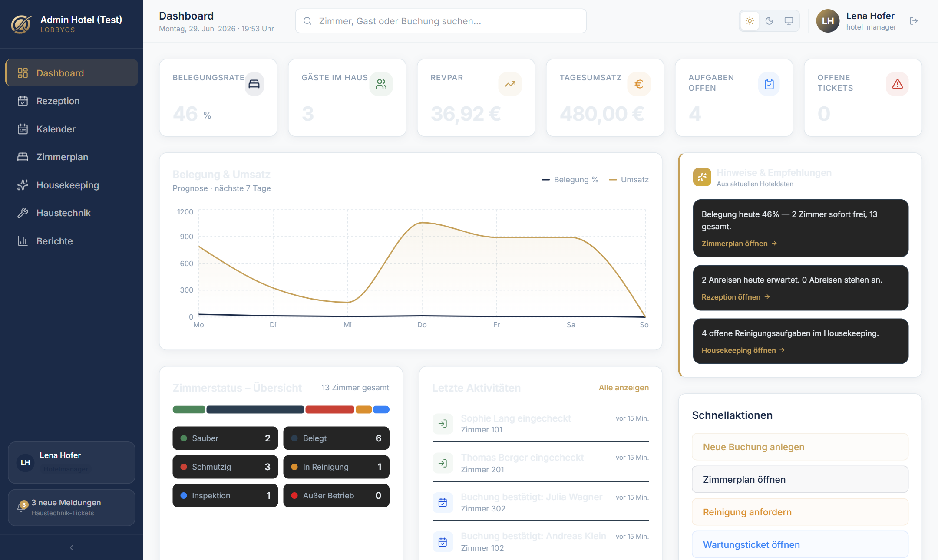Image resolution: width=938 pixels, height=560 pixels.
Task: Click the logout icon
Action: point(914,21)
